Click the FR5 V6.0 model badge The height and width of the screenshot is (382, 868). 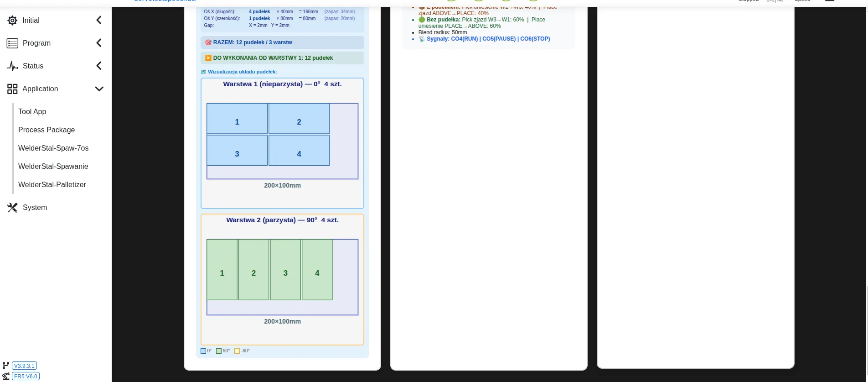26,376
